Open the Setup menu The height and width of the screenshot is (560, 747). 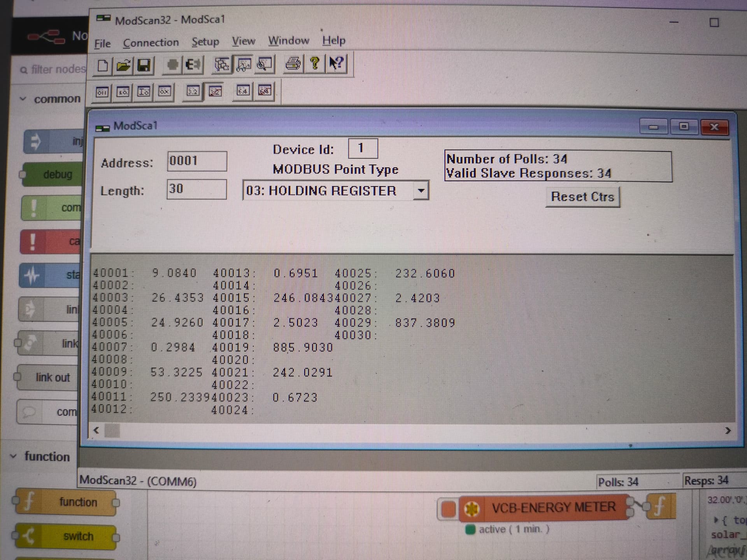coord(205,42)
